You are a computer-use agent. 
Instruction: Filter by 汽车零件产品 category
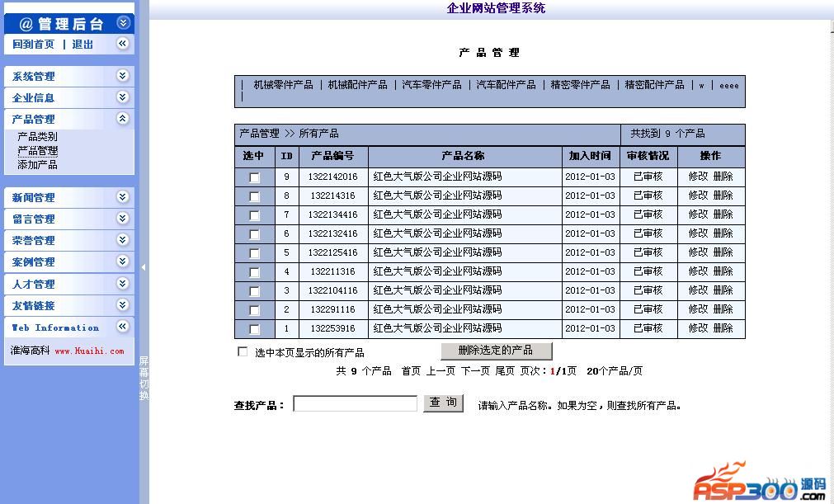click(x=431, y=84)
